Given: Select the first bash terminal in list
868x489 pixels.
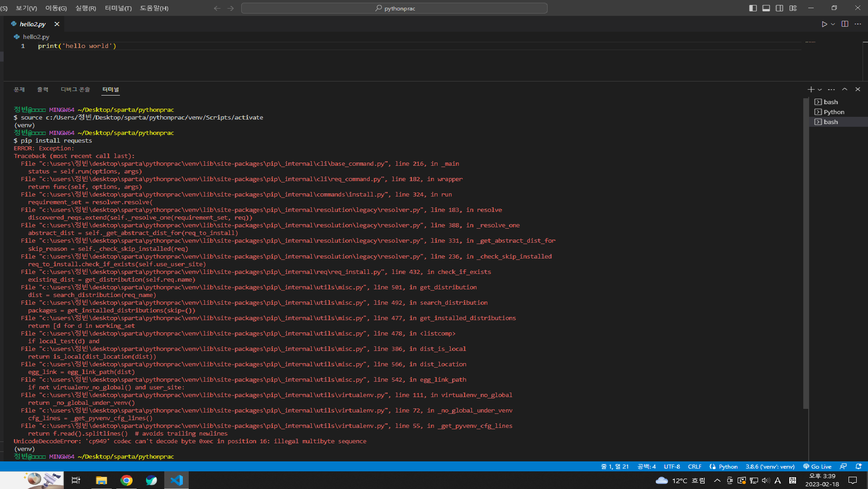Looking at the screenshot, I should click(x=838, y=102).
